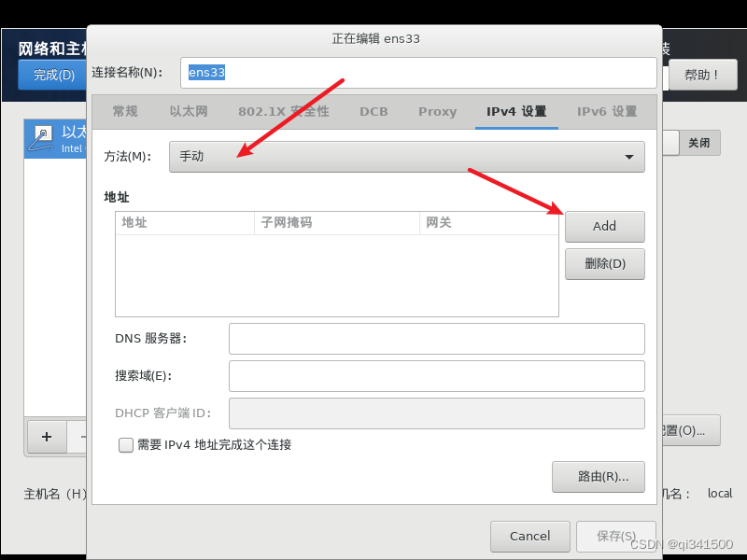Switch to the IPv6 设置 tab

tap(607, 111)
